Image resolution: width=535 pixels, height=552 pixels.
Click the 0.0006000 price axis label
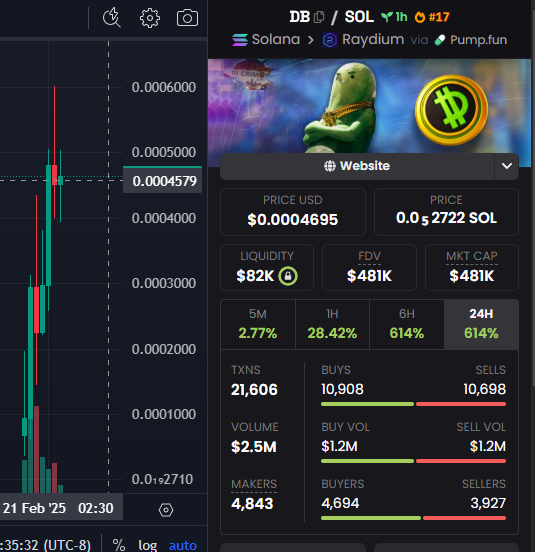tap(164, 87)
